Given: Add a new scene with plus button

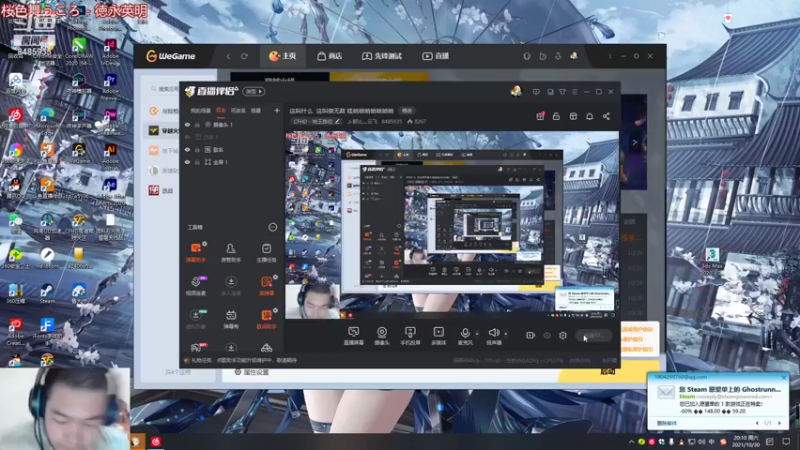Looking at the screenshot, I should click(x=277, y=110).
